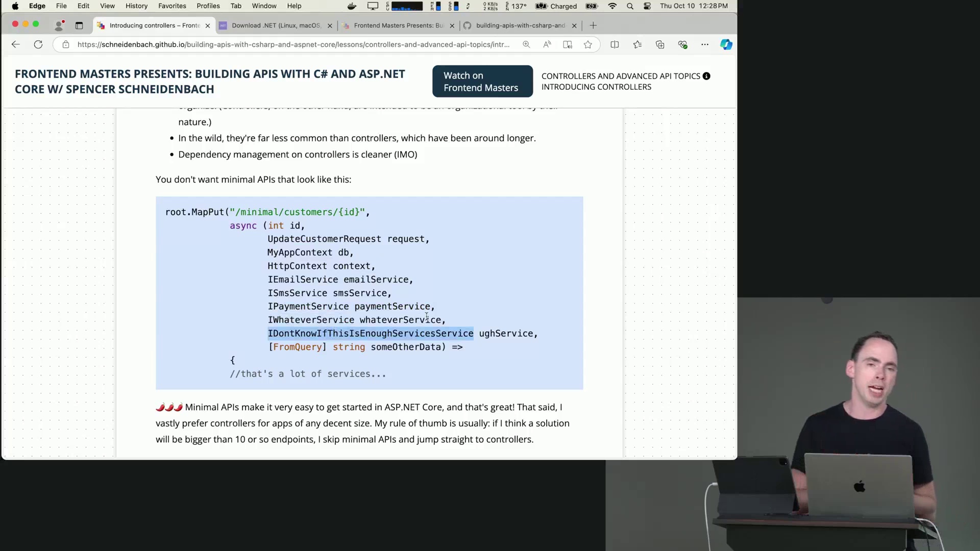Screen dimensions: 980x551
Task: Open tab actions menu icon
Action: click(79, 25)
